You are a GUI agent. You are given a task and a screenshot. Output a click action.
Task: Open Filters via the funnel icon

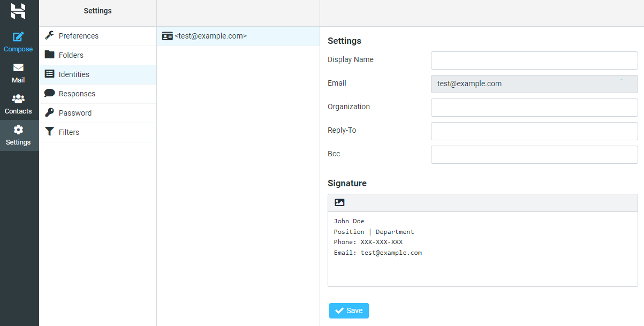pyautogui.click(x=49, y=132)
